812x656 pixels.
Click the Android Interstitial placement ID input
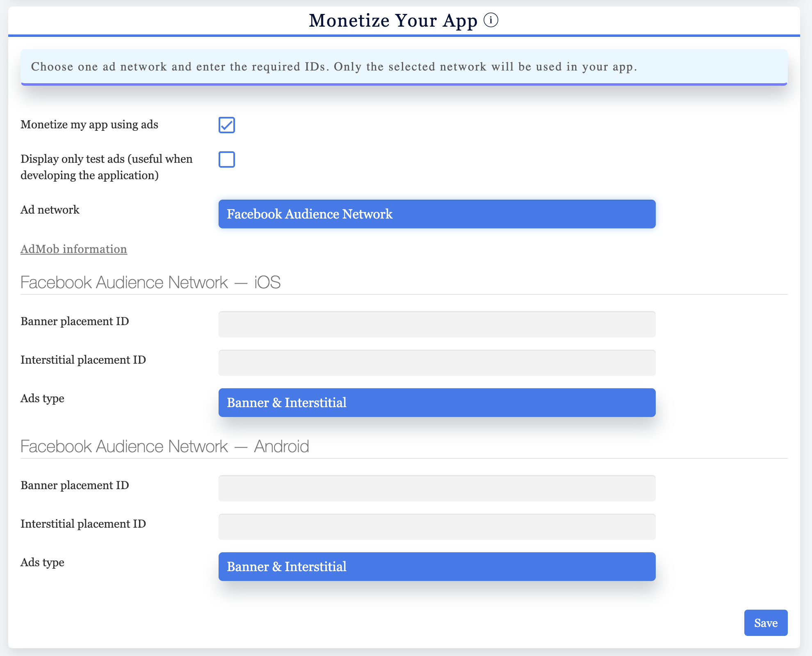tap(437, 527)
